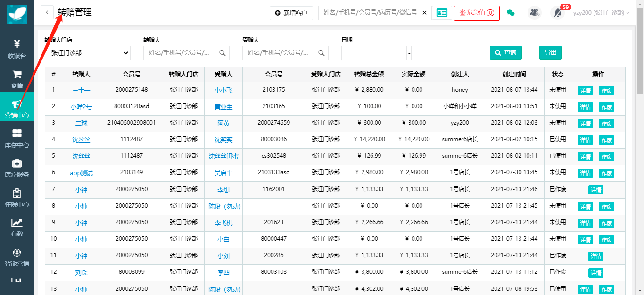Open the notification bell with 59 badge
This screenshot has height=295, width=644.
[x=558, y=13]
